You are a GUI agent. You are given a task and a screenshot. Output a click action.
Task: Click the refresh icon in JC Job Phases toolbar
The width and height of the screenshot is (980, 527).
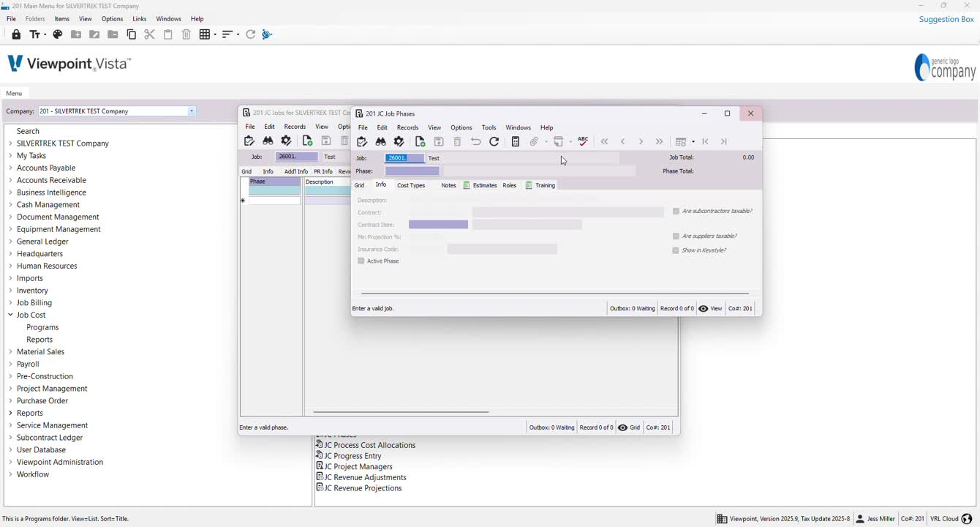(x=494, y=142)
